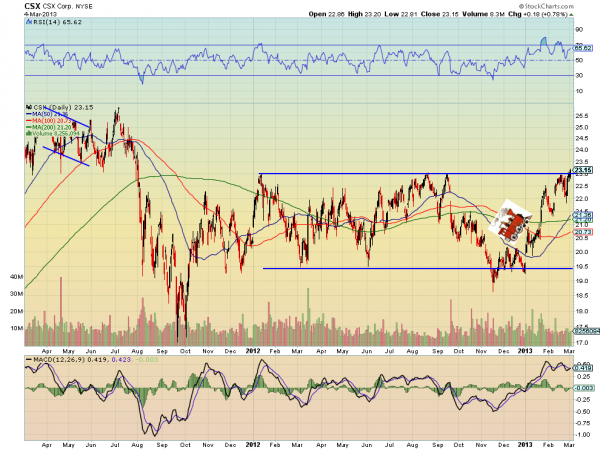Click the -0.75 MACD axis label
600x450 pixels.
(583, 423)
